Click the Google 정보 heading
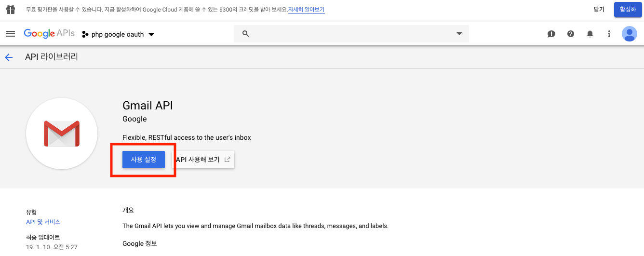The image size is (644, 256). [x=140, y=243]
